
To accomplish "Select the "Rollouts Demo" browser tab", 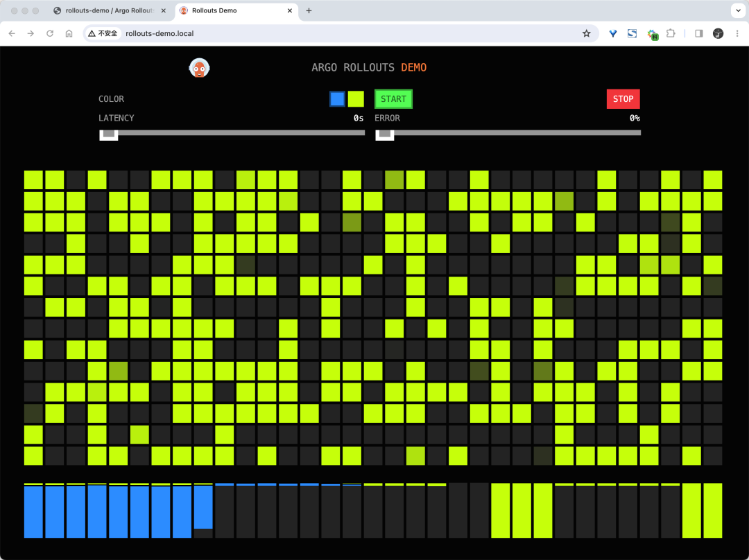I will click(237, 10).
